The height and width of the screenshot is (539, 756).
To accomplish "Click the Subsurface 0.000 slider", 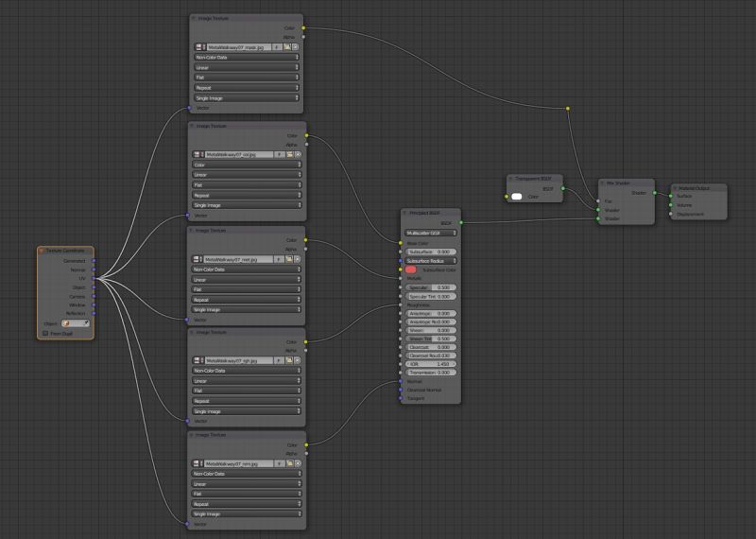I will coord(431,252).
